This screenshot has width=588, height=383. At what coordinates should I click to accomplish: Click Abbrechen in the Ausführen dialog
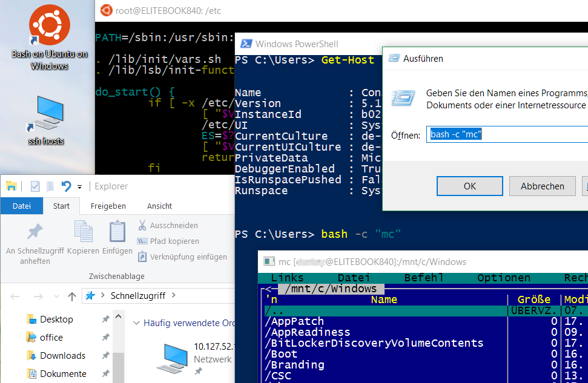(x=542, y=186)
